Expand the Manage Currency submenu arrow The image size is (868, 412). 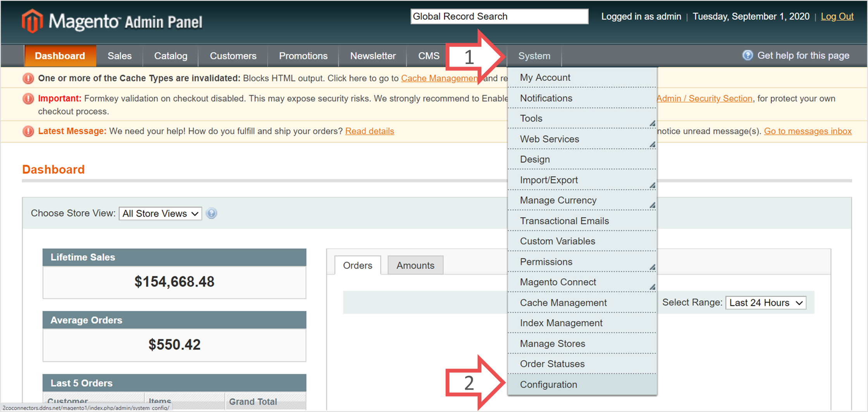point(653,205)
